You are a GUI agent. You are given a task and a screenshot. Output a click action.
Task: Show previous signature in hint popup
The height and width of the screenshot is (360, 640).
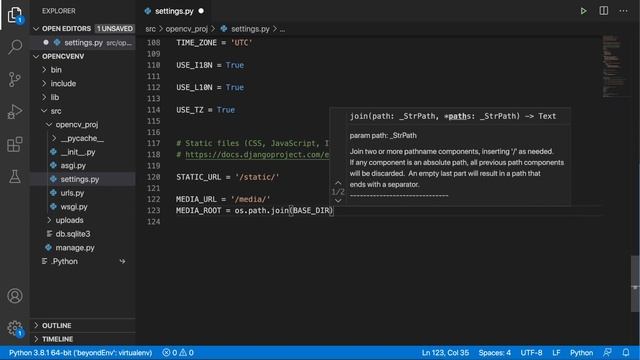[338, 182]
